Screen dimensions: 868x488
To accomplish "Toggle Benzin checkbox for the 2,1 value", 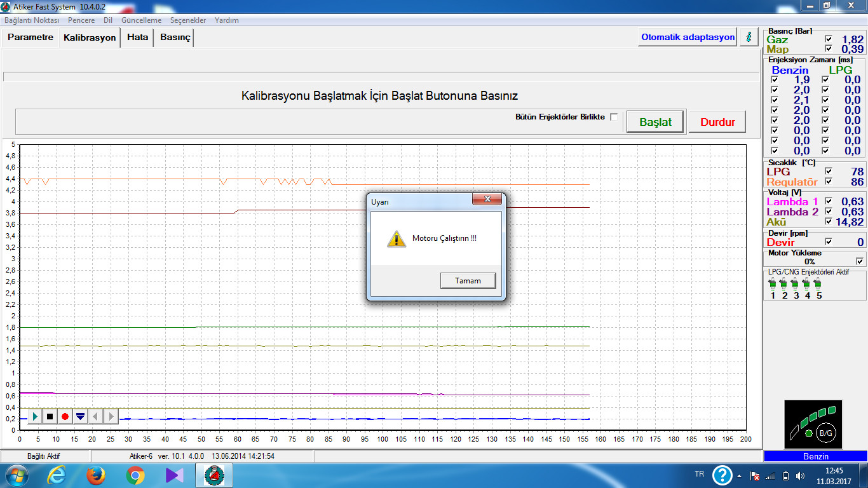I will click(774, 100).
